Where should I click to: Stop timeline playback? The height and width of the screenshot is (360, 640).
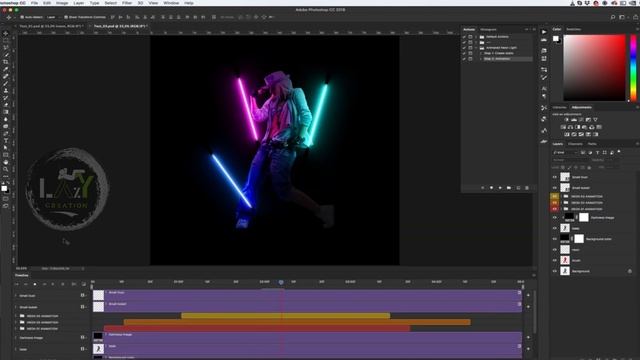pos(35,284)
